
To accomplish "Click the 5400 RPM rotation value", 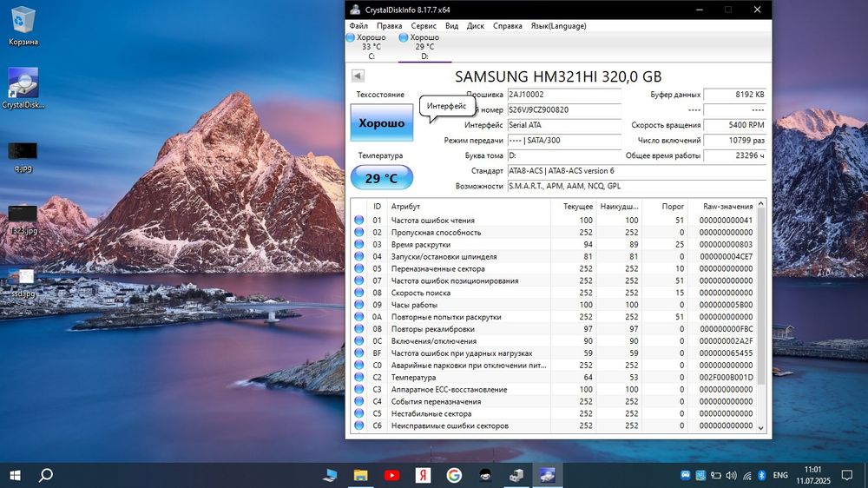I will pyautogui.click(x=734, y=125).
